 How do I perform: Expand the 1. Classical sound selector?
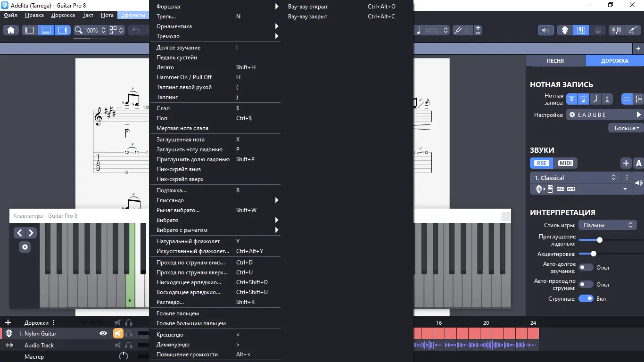(575, 178)
